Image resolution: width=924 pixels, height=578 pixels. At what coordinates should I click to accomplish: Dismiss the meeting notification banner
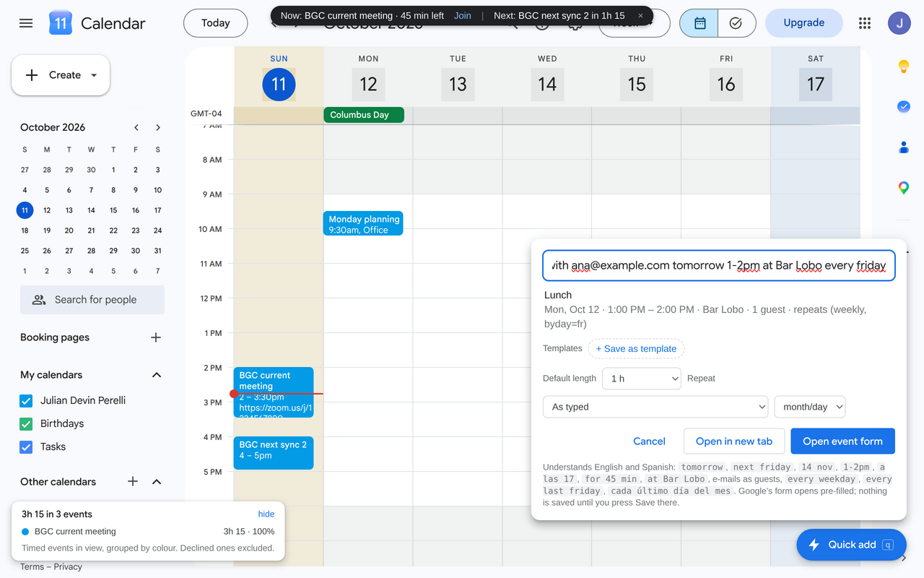[x=640, y=15]
